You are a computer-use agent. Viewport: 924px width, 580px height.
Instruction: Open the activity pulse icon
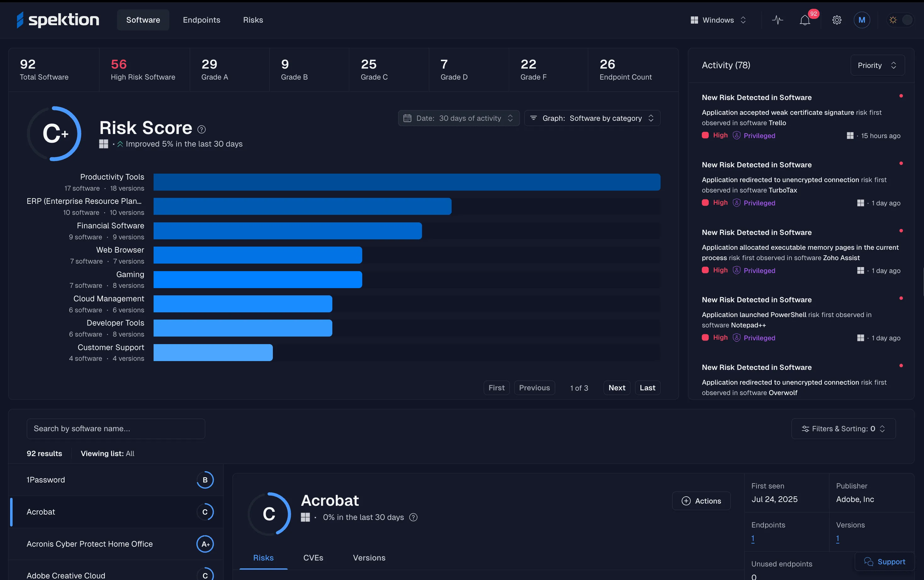pyautogui.click(x=777, y=20)
